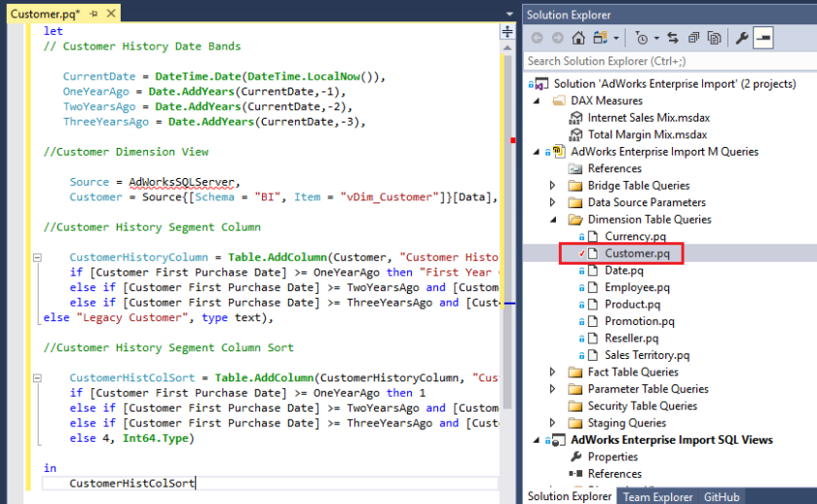The height and width of the screenshot is (504, 817).
Task: Click the editor split-window handle above scrollbar
Action: 506,31
